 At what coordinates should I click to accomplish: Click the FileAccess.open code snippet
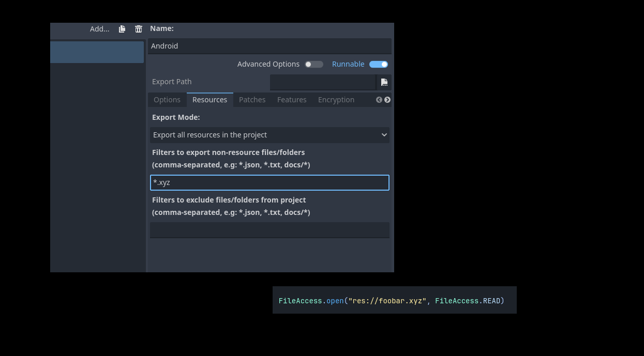(x=391, y=301)
